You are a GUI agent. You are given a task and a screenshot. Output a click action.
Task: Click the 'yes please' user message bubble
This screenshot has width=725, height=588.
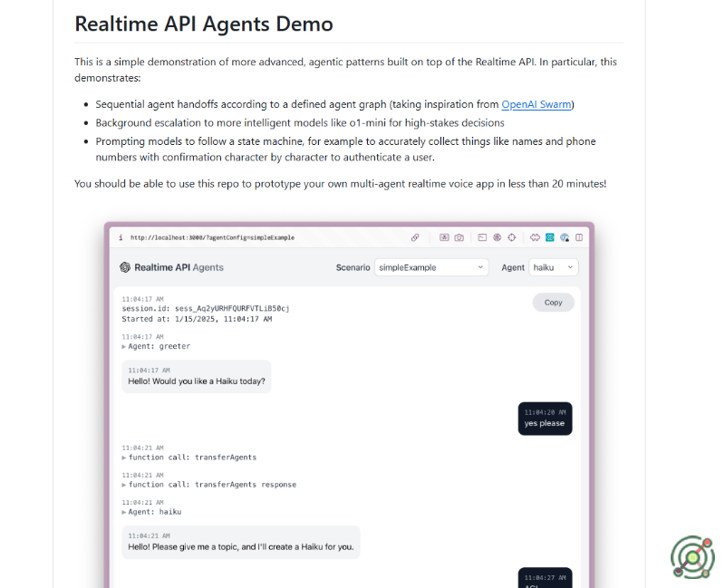[x=545, y=419]
